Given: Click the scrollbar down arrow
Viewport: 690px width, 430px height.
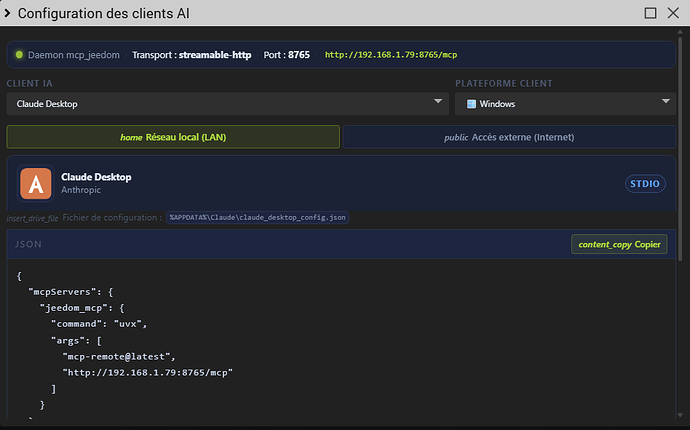Looking at the screenshot, I should [680, 415].
